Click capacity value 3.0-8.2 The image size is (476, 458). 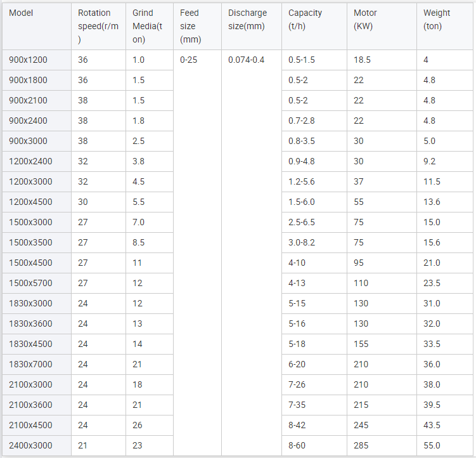[x=302, y=242]
